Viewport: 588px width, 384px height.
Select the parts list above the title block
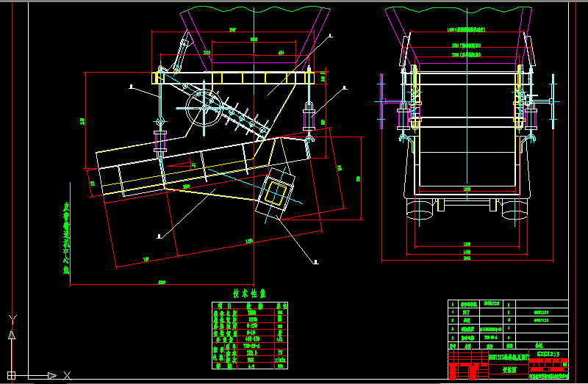[507, 323]
